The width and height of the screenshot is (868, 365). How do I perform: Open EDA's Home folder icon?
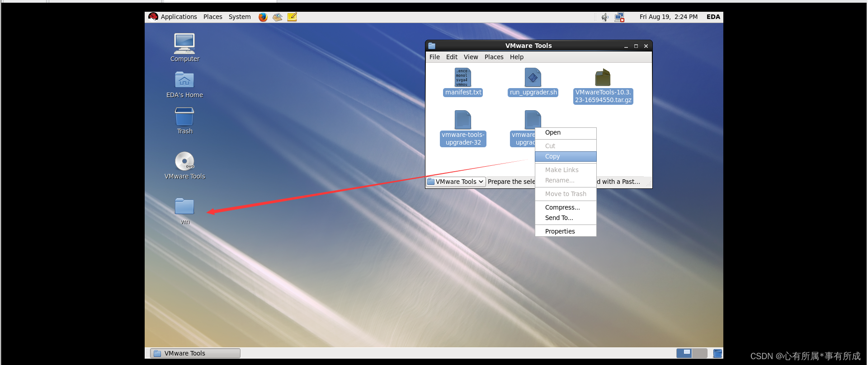click(x=184, y=80)
